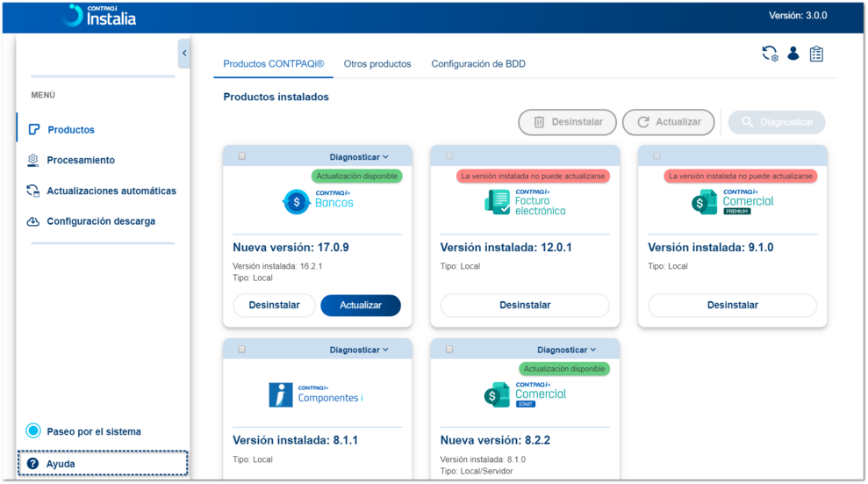Open the Ayuda help option

61,464
